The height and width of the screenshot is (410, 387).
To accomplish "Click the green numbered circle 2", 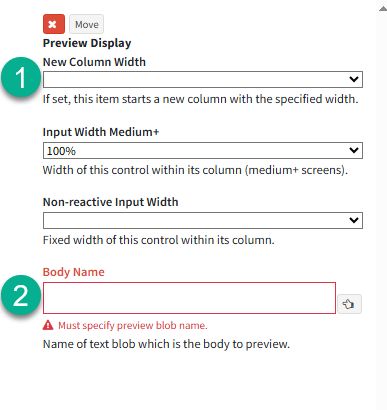I will (x=21, y=295).
